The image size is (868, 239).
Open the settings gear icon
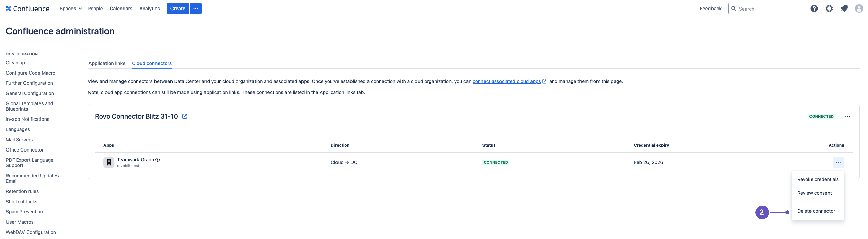coord(829,9)
